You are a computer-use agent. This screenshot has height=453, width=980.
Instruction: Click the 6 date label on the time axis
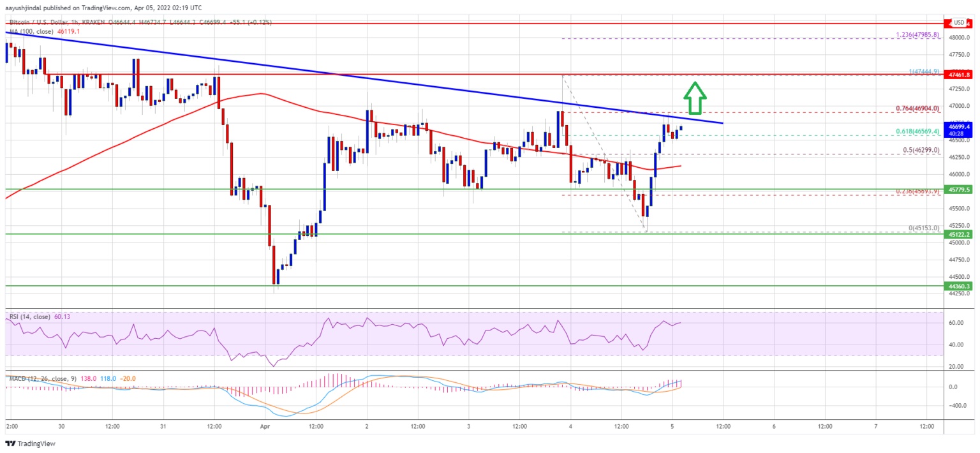(x=774, y=425)
